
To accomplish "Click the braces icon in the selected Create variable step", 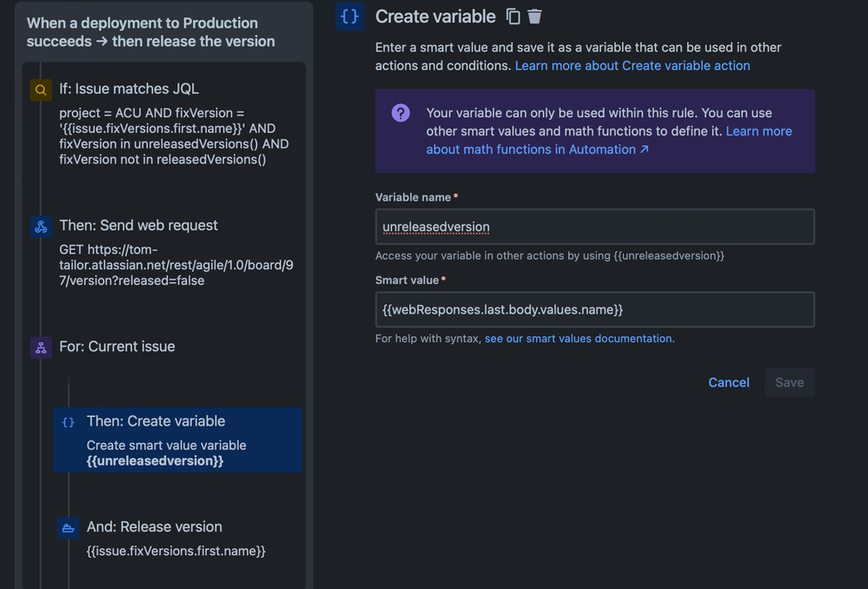I will tap(68, 422).
